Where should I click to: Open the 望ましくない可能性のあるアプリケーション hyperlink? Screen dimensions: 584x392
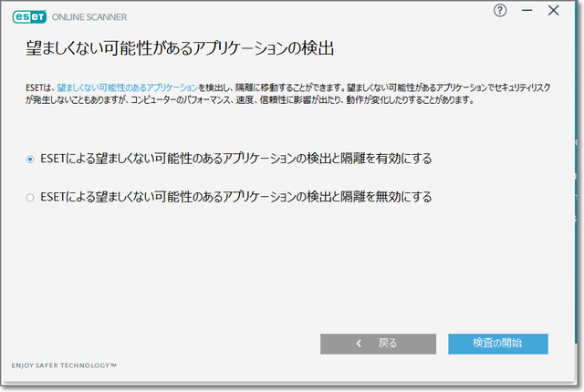(127, 86)
